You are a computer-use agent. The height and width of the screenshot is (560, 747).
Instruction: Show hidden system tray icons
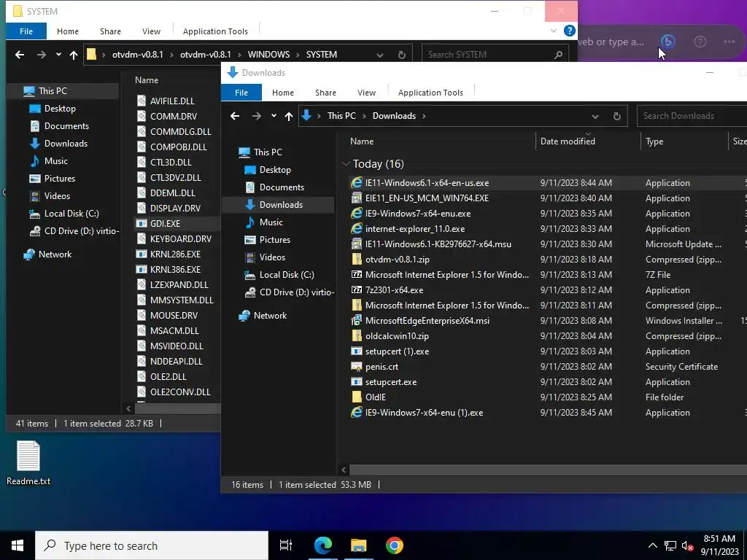click(x=653, y=545)
